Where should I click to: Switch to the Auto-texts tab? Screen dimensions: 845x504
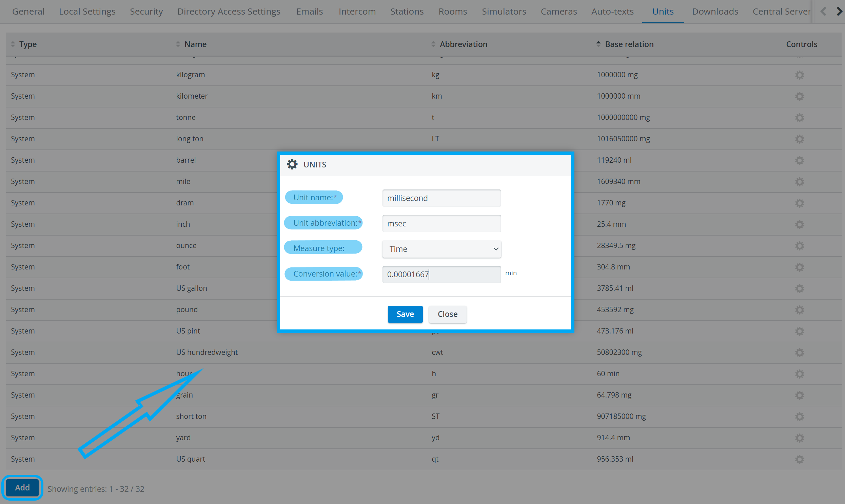(612, 12)
